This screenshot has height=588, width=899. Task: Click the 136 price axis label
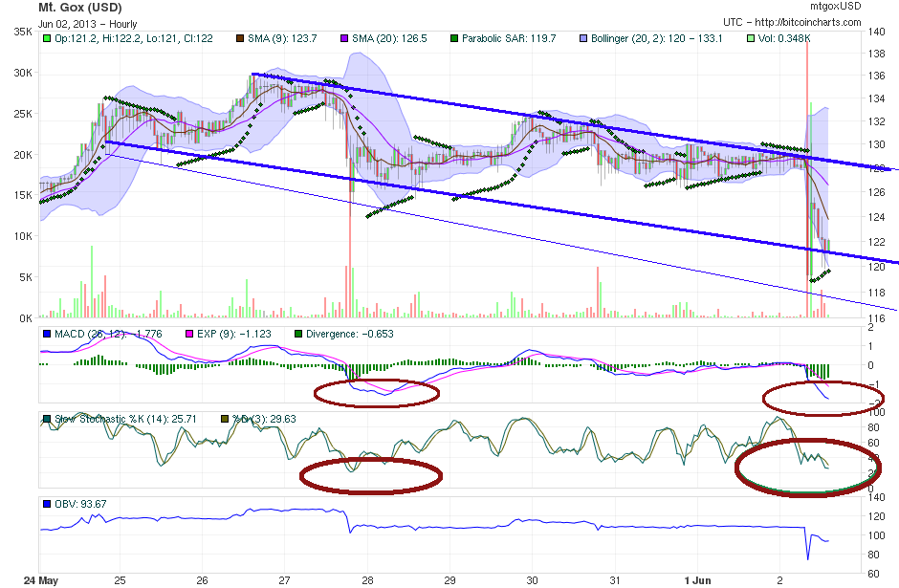pyautogui.click(x=877, y=76)
